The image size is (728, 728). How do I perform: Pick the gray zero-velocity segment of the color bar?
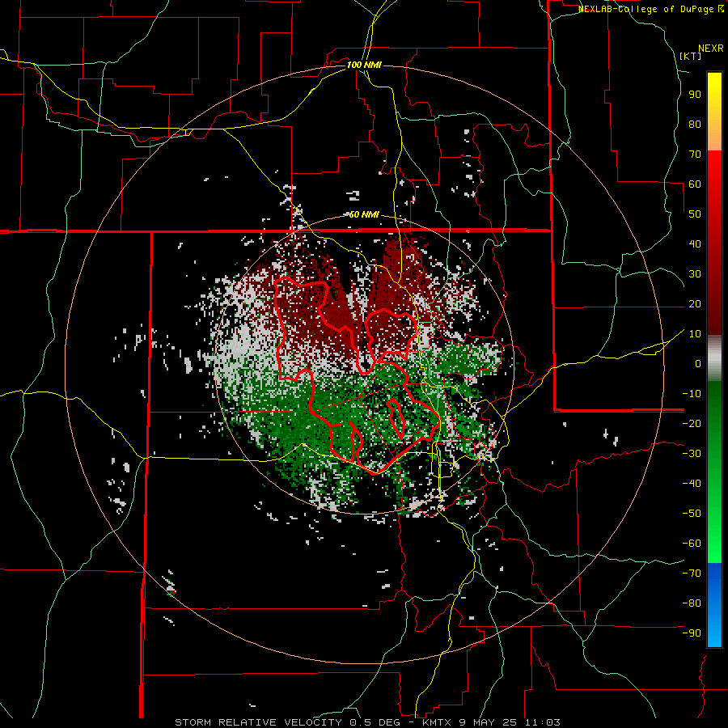[x=714, y=358]
